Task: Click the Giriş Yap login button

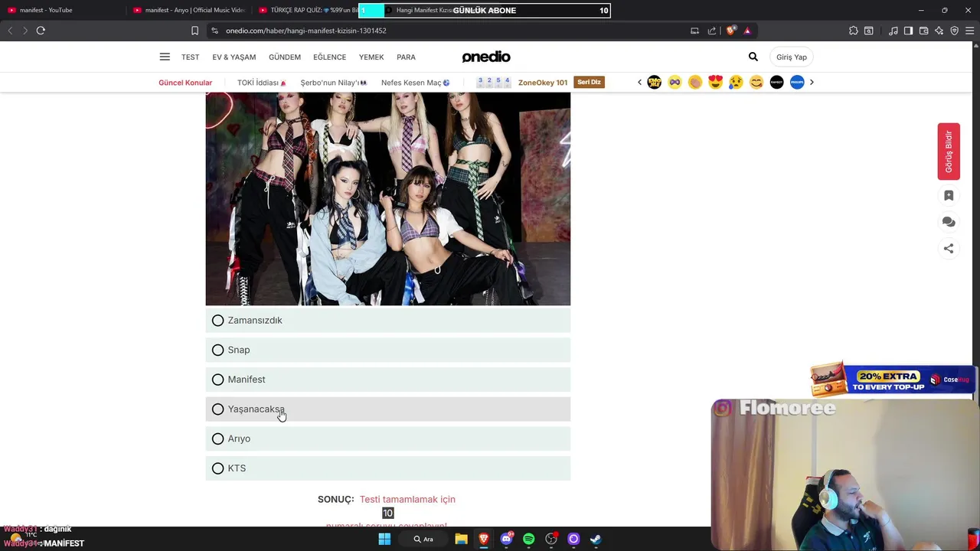Action: click(x=792, y=57)
